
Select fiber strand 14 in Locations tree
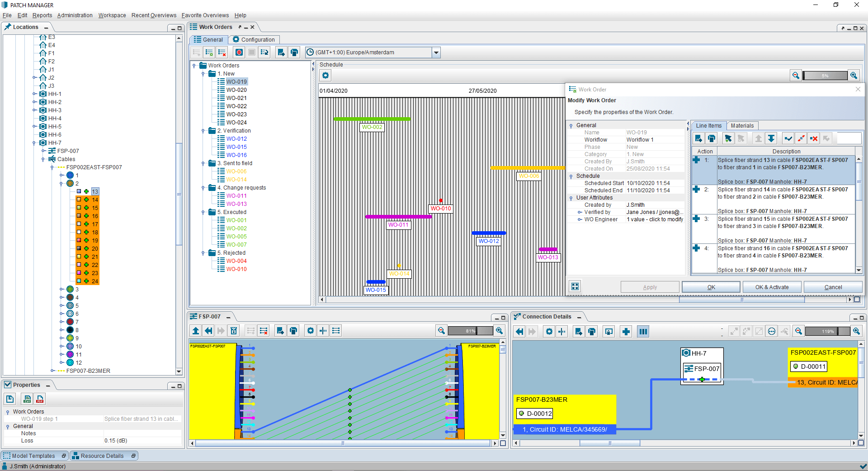click(x=95, y=200)
